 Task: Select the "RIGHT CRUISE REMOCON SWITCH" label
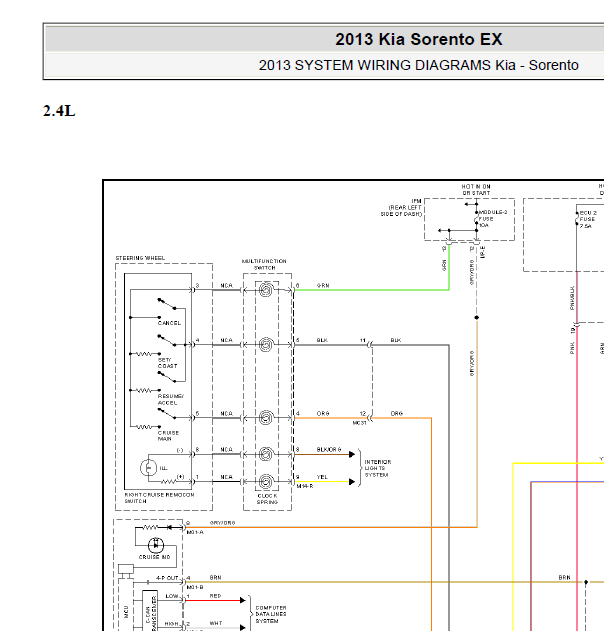pyautogui.click(x=159, y=498)
